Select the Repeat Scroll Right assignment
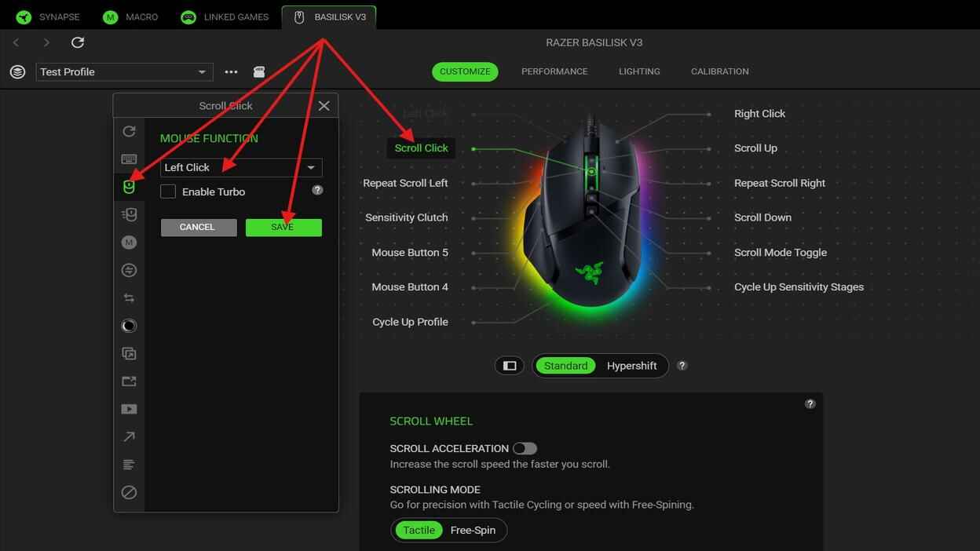980x551 pixels. click(x=780, y=183)
